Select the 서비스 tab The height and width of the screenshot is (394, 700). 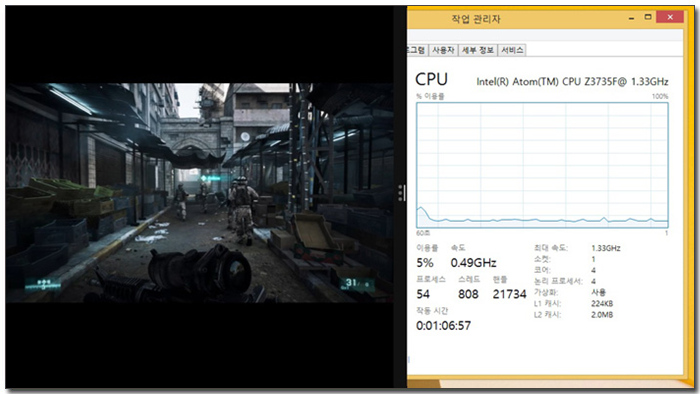tap(512, 50)
